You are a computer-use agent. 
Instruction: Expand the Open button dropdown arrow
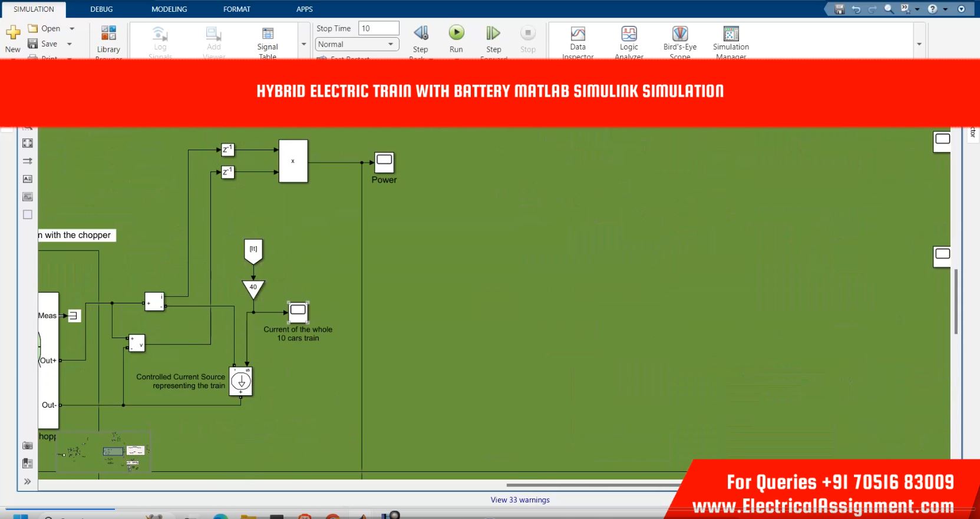click(x=72, y=28)
